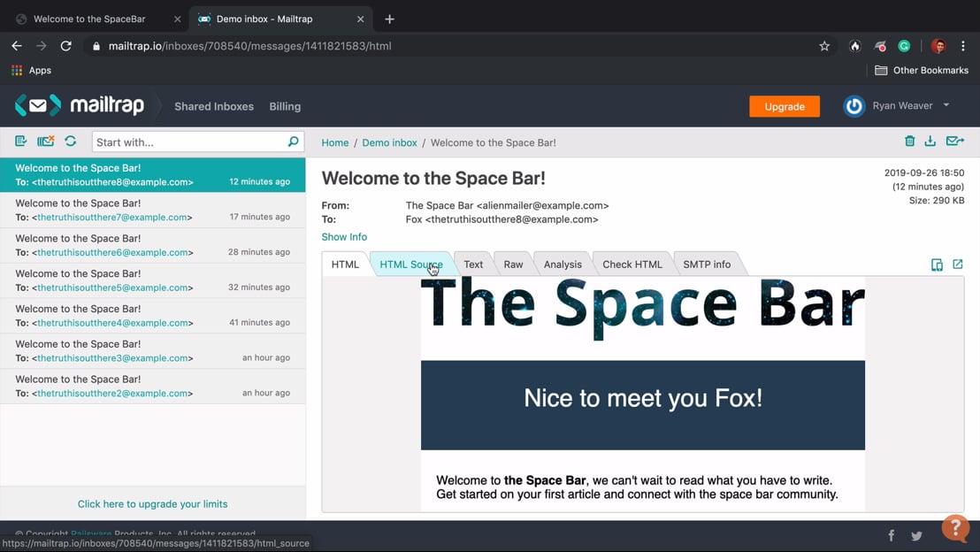The width and height of the screenshot is (980, 552).
Task: Click the user power avatar icon
Action: (854, 106)
